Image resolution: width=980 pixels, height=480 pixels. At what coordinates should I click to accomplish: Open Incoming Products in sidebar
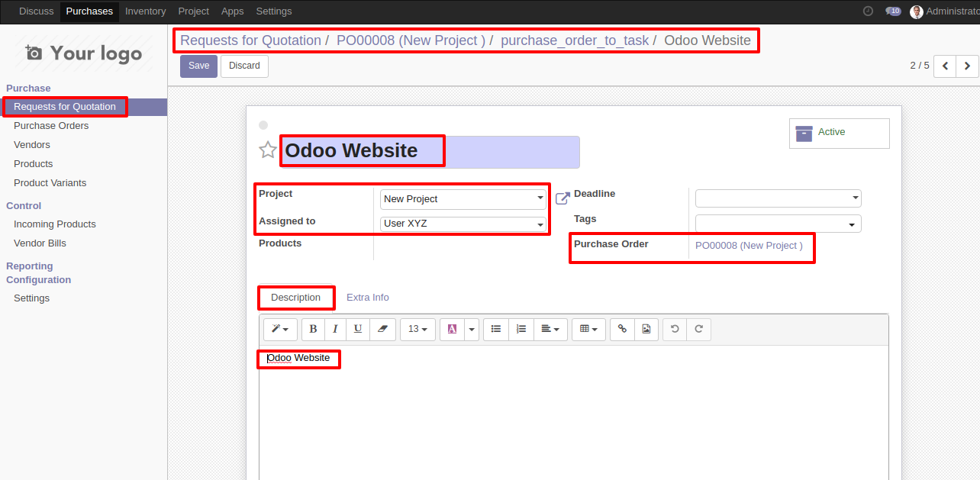coord(55,224)
